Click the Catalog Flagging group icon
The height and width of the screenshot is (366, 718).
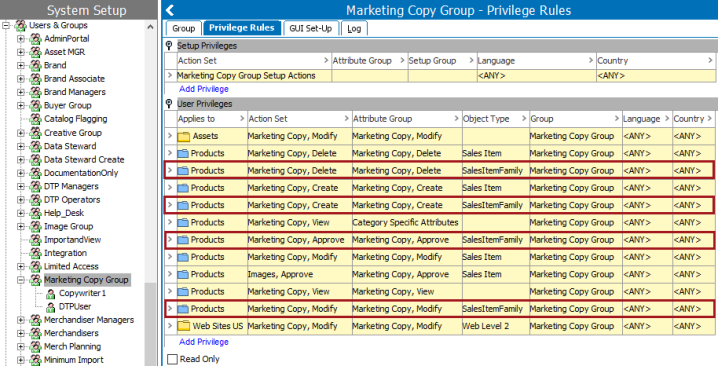[36, 119]
